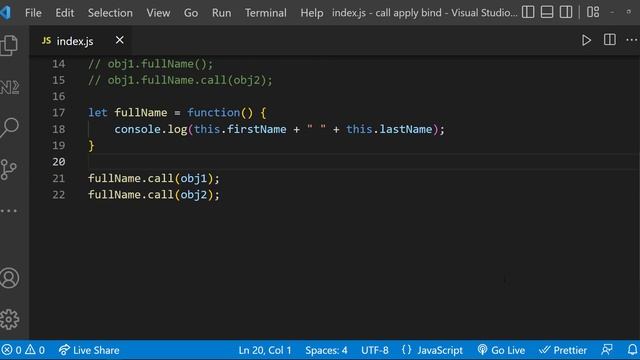Screen dimensions: 640x360
Task: Click line number 21 in gutter
Action: [58, 178]
